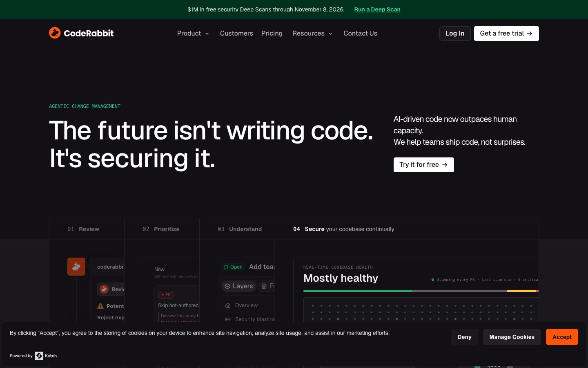Click the arrow in Try it for free
The width and height of the screenshot is (588, 368).
(x=445, y=165)
